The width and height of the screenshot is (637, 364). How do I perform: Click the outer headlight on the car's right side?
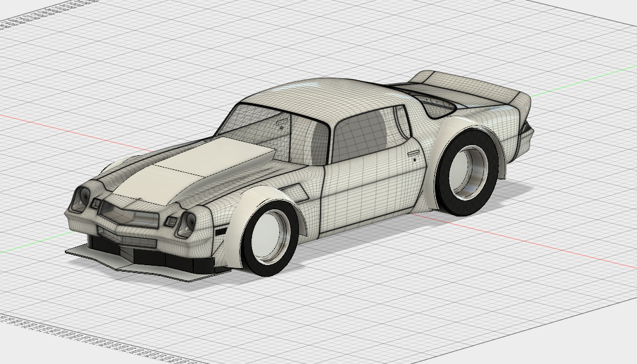pos(80,199)
